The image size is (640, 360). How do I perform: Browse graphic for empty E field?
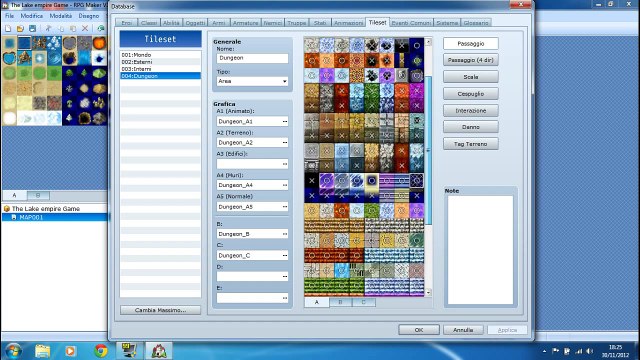click(x=284, y=298)
